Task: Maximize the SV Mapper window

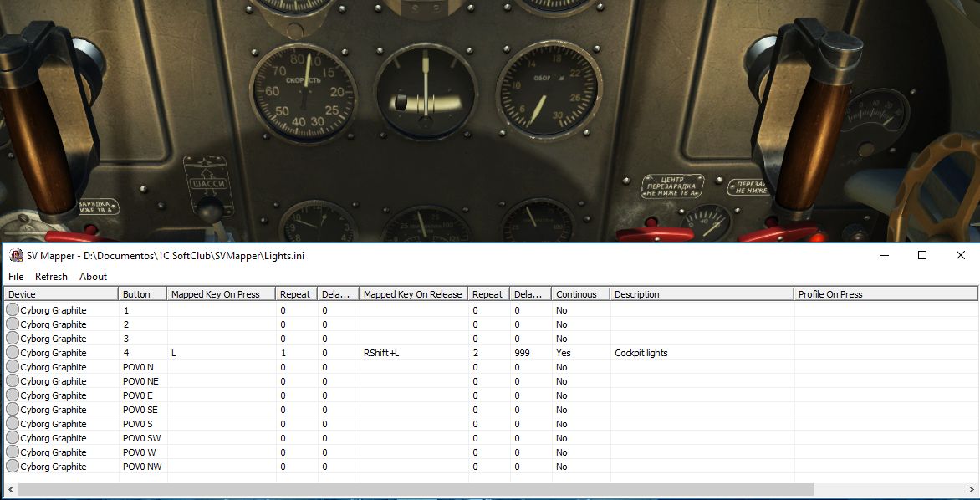Action: click(x=921, y=255)
